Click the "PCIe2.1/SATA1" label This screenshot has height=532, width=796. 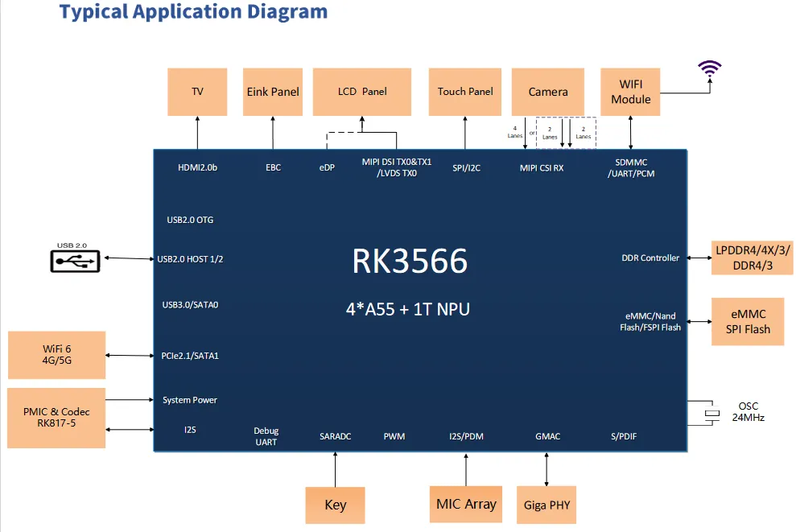[x=190, y=356]
